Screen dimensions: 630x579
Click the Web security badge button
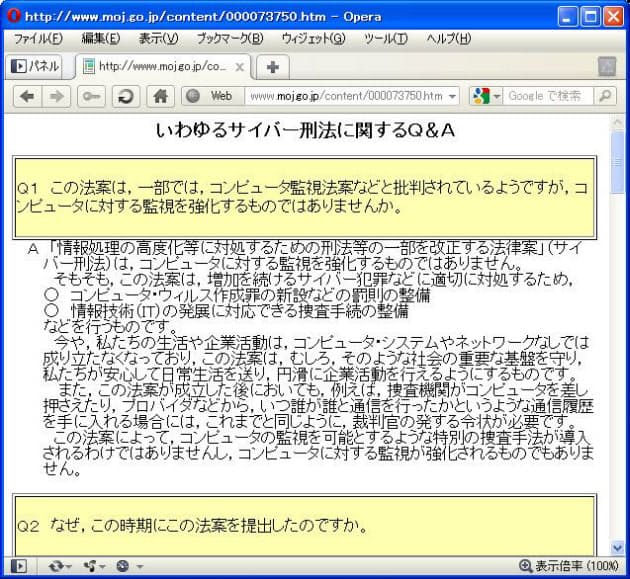[210, 96]
